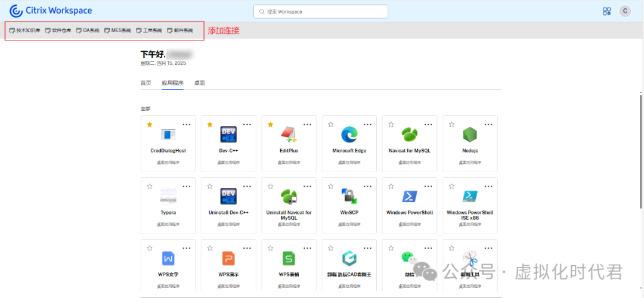The width and height of the screenshot is (644, 298).
Task: Focus the 搜索 Workspace search field
Action: (321, 11)
